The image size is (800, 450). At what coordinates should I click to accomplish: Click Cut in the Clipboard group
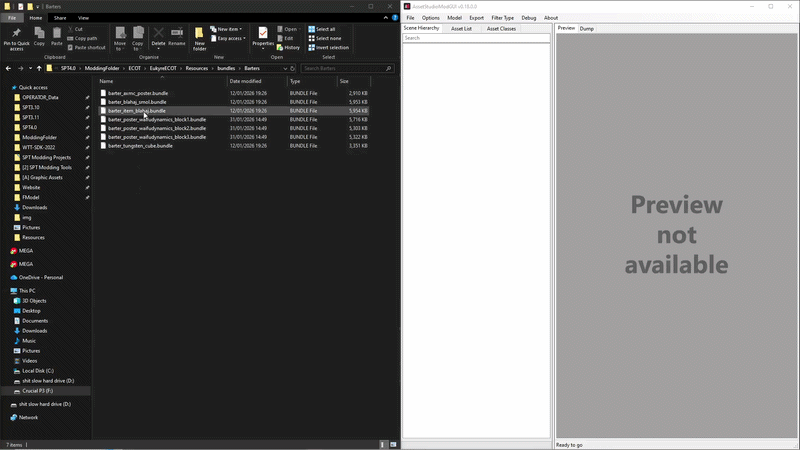coord(76,29)
